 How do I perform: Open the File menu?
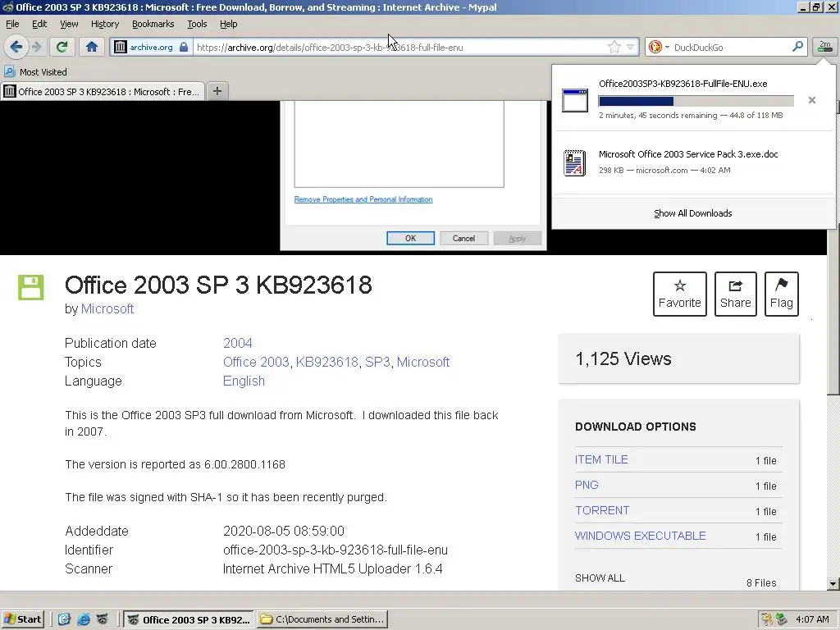click(x=12, y=24)
